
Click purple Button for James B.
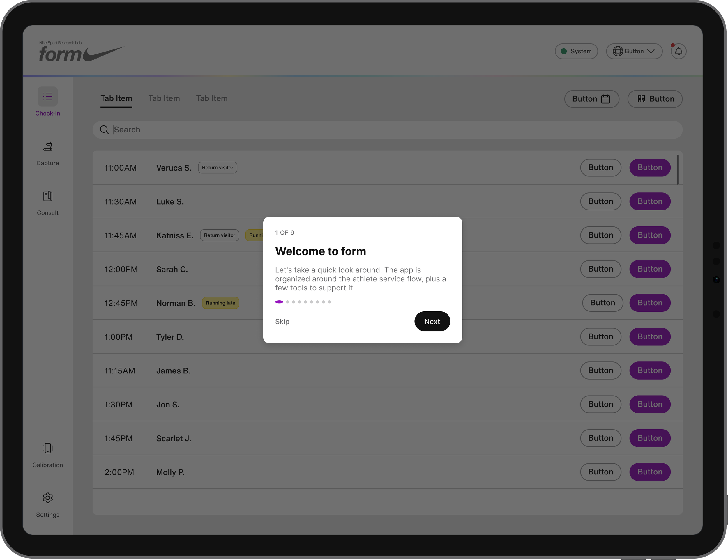[650, 371]
